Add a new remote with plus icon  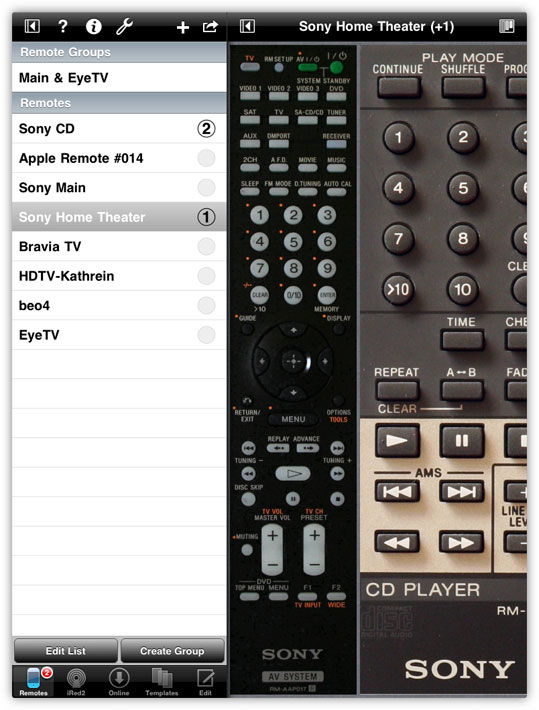coord(183,27)
